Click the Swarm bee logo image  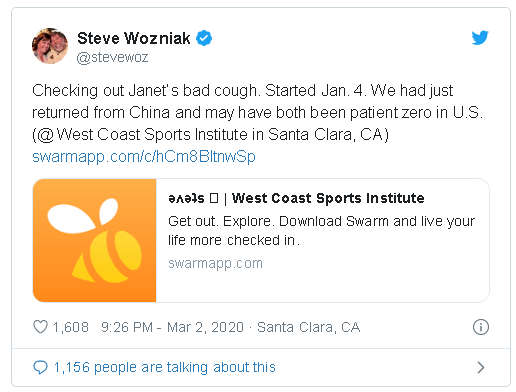95,240
